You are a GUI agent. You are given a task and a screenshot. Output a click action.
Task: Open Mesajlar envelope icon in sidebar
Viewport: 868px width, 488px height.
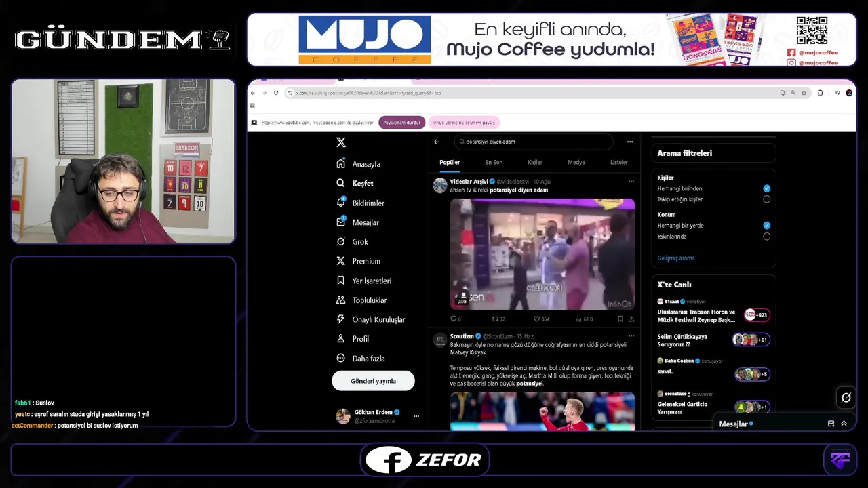341,222
